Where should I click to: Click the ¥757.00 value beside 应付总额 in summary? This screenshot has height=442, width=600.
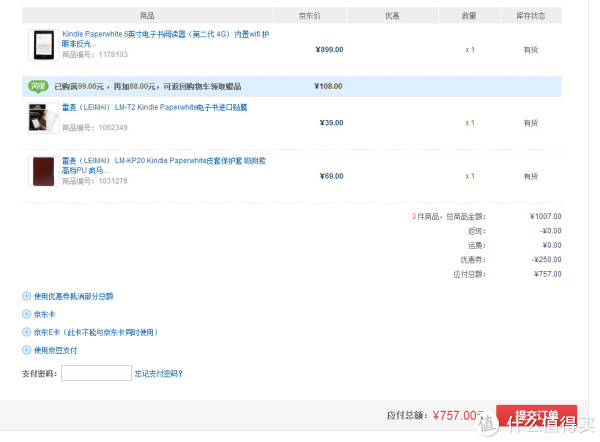[x=548, y=274]
